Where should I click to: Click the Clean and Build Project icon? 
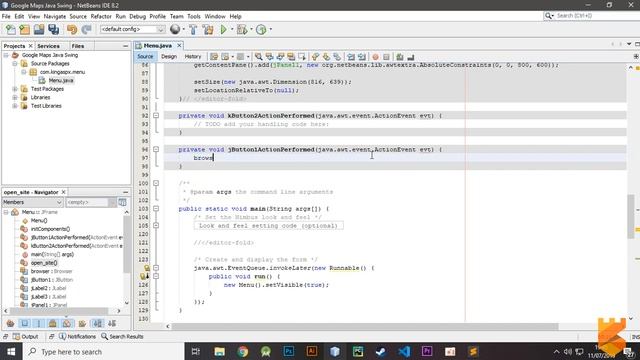pos(208,29)
